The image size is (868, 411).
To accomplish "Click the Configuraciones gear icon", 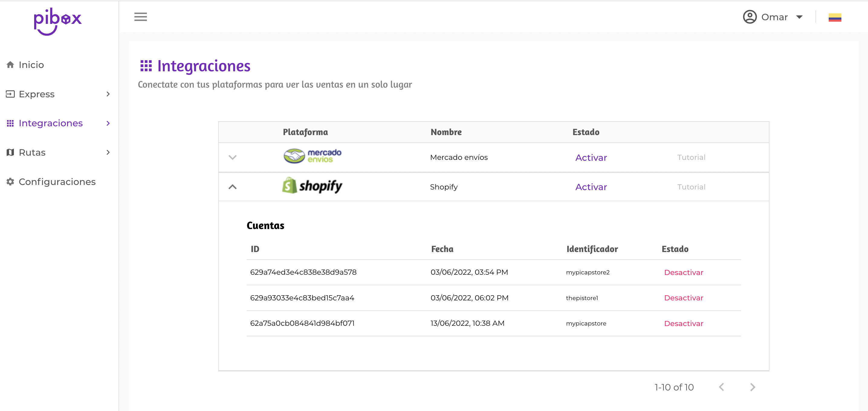I will [10, 181].
